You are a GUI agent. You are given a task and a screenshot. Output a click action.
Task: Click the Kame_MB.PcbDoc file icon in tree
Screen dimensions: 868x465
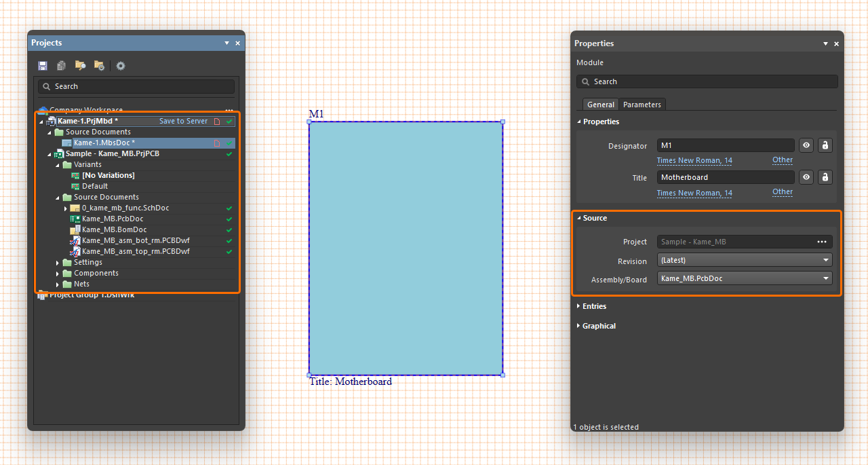[x=75, y=219]
